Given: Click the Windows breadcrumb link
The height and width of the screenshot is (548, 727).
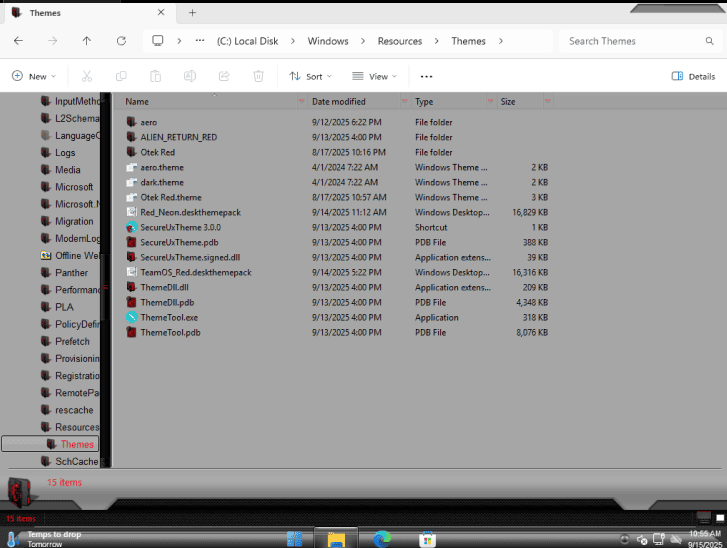Looking at the screenshot, I should (x=328, y=41).
